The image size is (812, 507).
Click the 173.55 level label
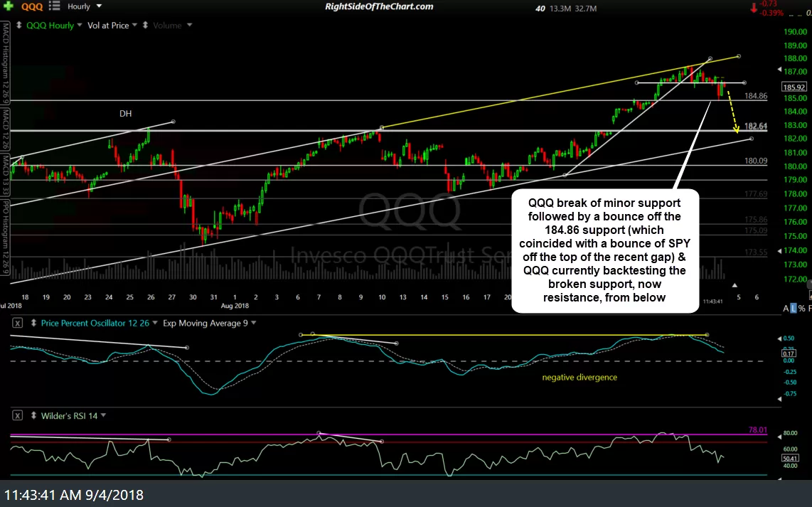pyautogui.click(x=756, y=252)
